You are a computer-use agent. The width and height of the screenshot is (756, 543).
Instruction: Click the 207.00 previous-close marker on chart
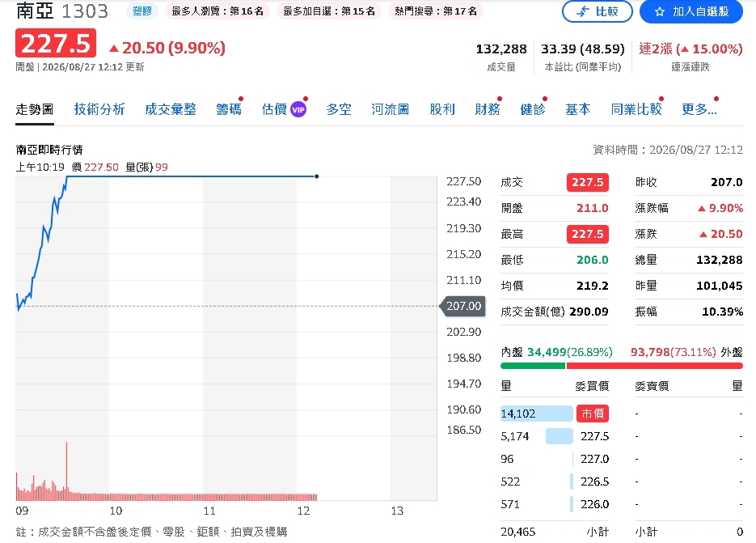coord(462,306)
